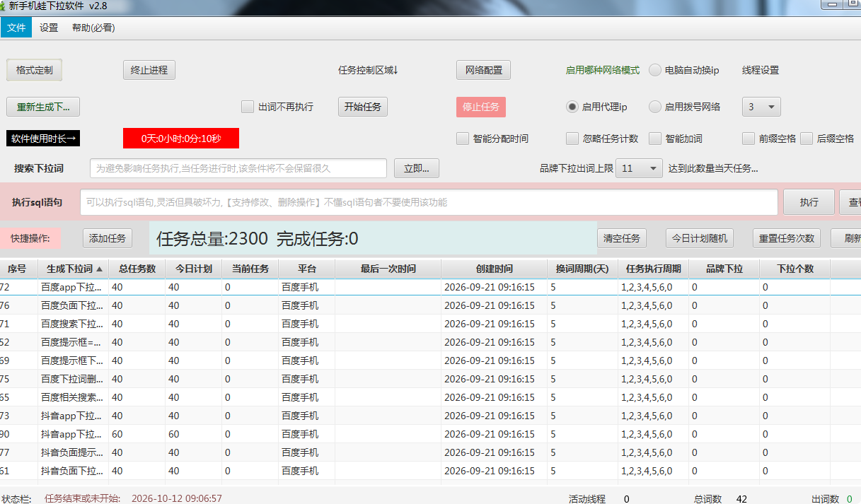Tick the 忽略任务计数 checkbox
The height and width of the screenshot is (504, 861).
(572, 139)
